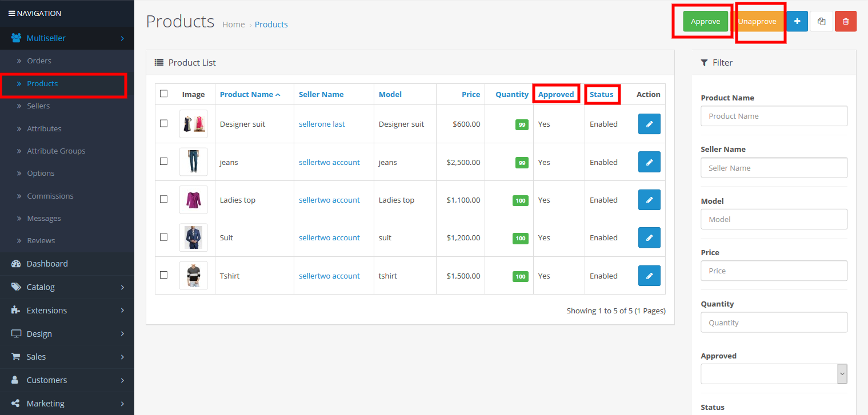This screenshot has height=415, width=868.
Task: Open Reviews menu item
Action: pos(41,240)
